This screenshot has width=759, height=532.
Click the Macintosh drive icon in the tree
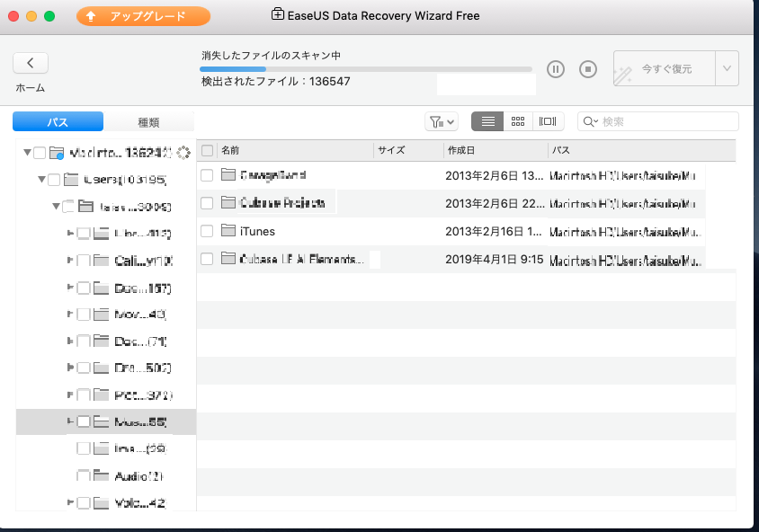tap(57, 154)
